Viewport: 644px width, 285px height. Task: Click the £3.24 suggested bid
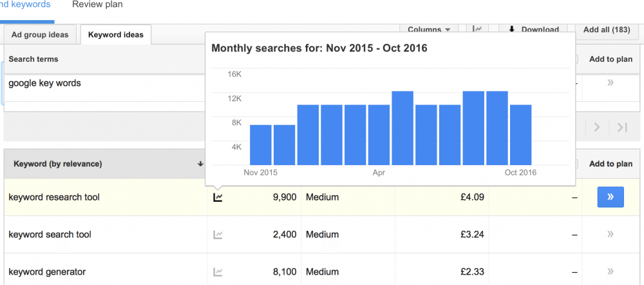(472, 235)
